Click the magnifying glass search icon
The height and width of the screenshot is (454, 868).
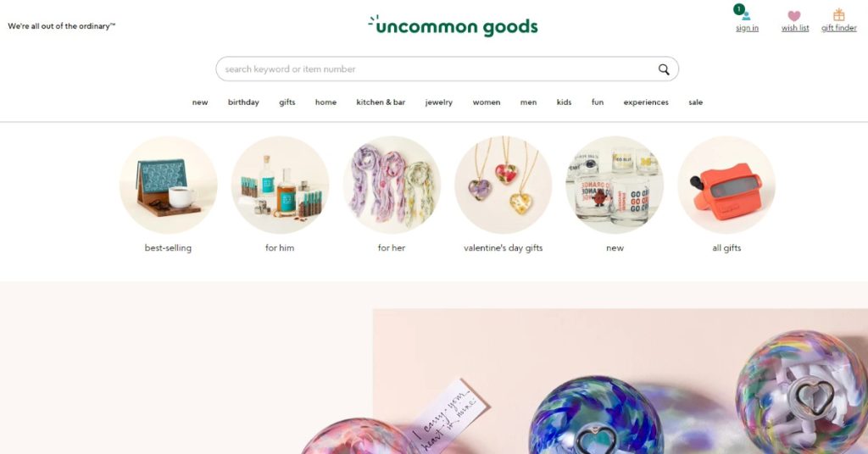[x=663, y=69]
